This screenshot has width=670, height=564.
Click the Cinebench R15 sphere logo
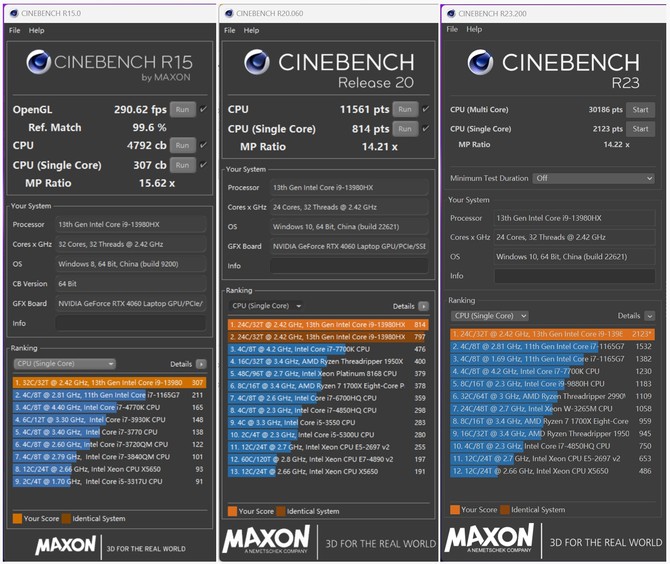pyautogui.click(x=38, y=62)
